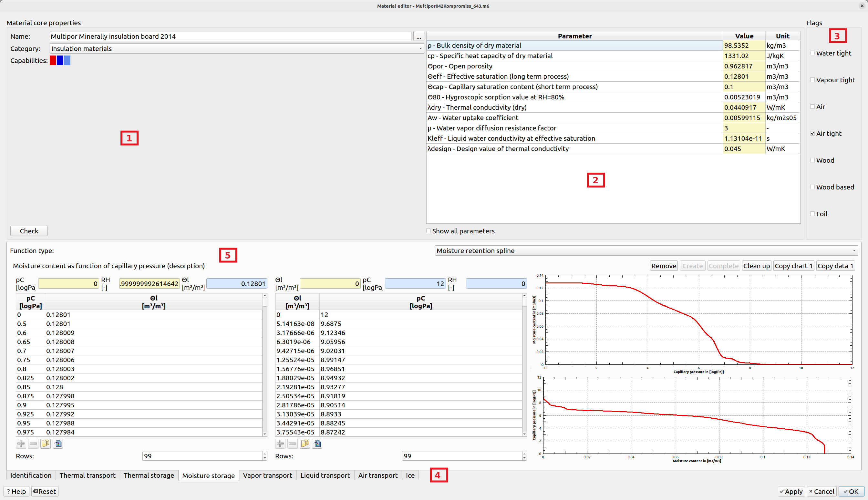Image resolution: width=868 pixels, height=500 pixels.
Task: Click the RH field showing .999999992614642
Action: pyautogui.click(x=150, y=284)
